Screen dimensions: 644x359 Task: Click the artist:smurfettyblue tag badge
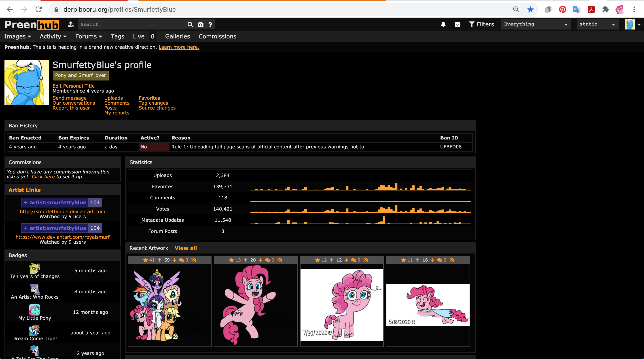[58, 203]
